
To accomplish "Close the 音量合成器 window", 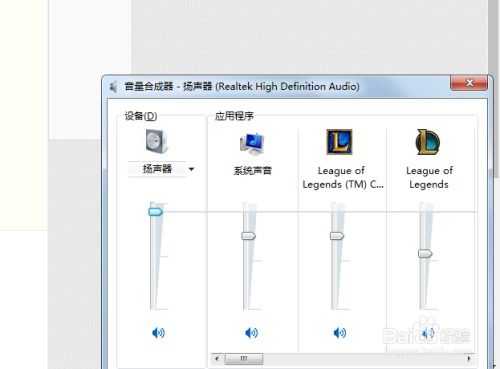I will 469,83.
